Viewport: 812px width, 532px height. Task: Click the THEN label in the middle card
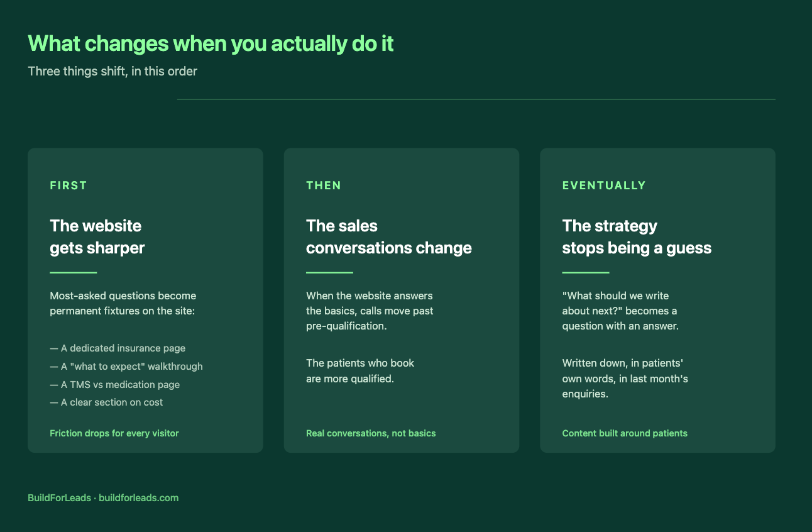coord(324,186)
